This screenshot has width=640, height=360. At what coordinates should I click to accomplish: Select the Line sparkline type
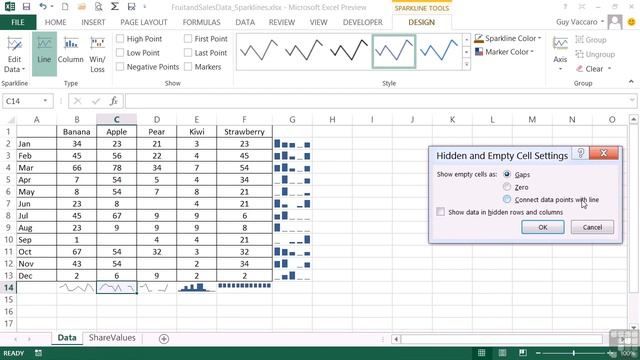pyautogui.click(x=44, y=54)
